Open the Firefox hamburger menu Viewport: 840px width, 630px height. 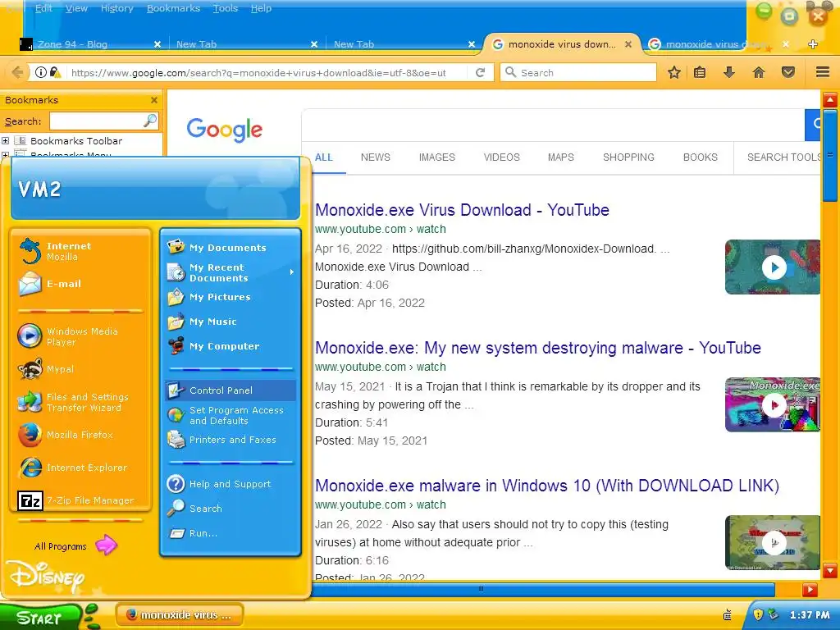(823, 72)
